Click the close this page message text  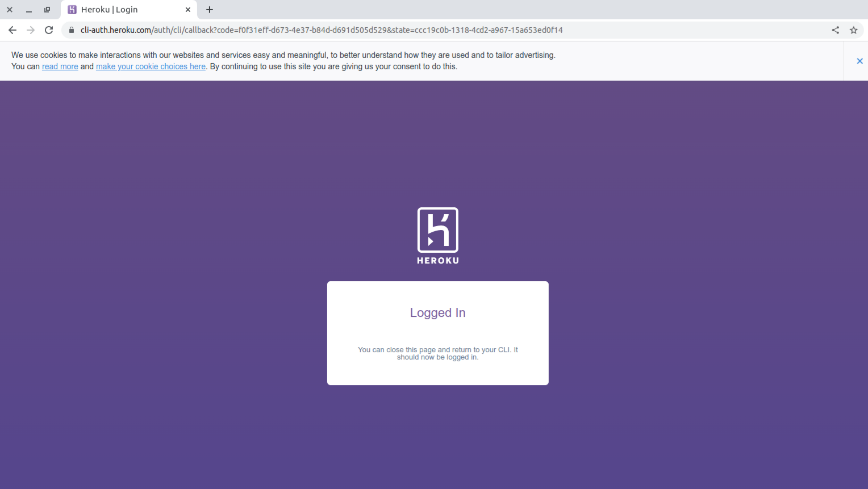pyautogui.click(x=438, y=353)
